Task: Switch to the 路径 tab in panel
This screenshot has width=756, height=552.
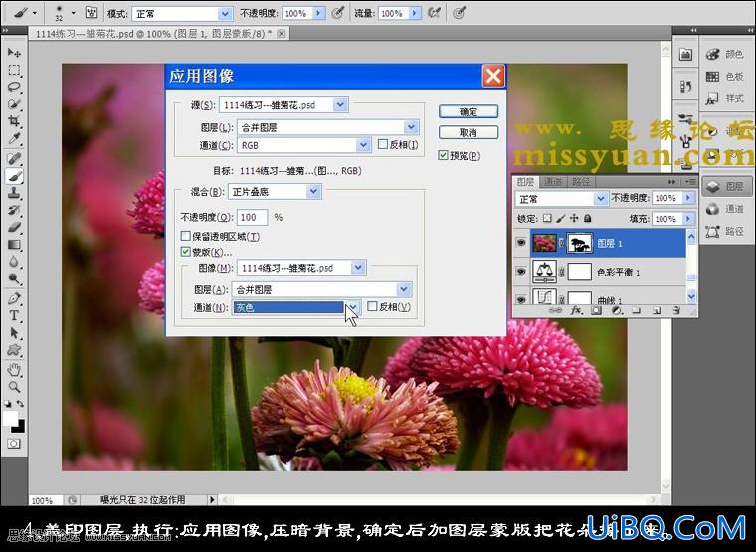Action: coord(581,182)
